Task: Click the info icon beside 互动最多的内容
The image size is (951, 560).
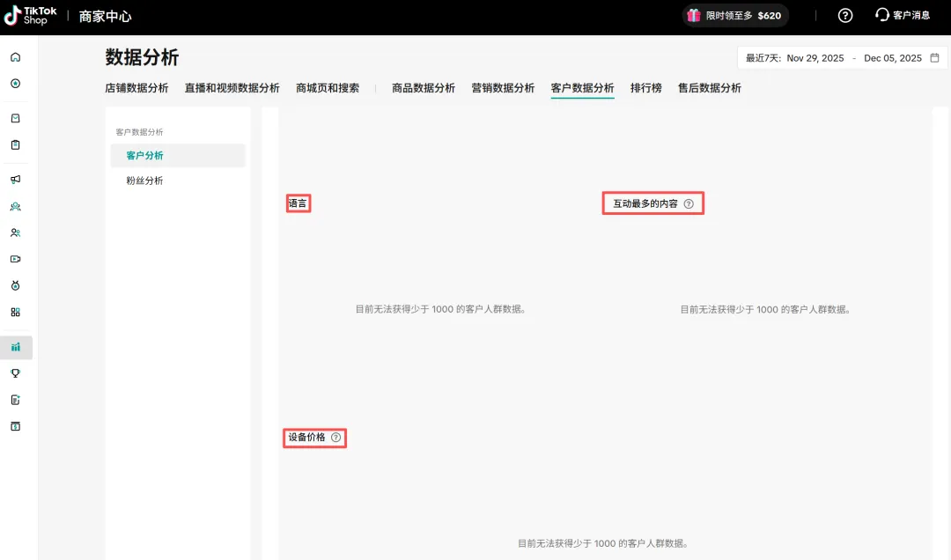Action: (689, 203)
